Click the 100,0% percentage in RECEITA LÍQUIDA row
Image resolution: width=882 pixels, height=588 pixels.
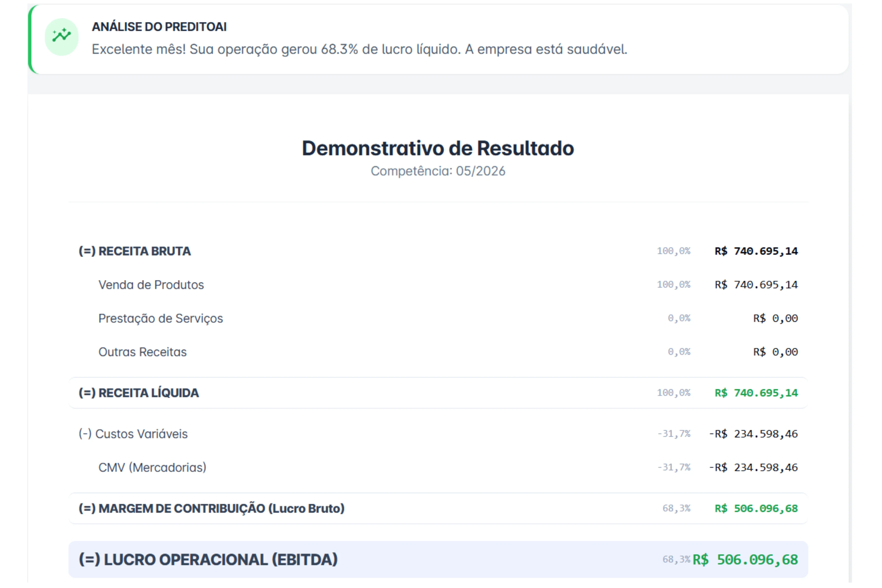coord(673,393)
